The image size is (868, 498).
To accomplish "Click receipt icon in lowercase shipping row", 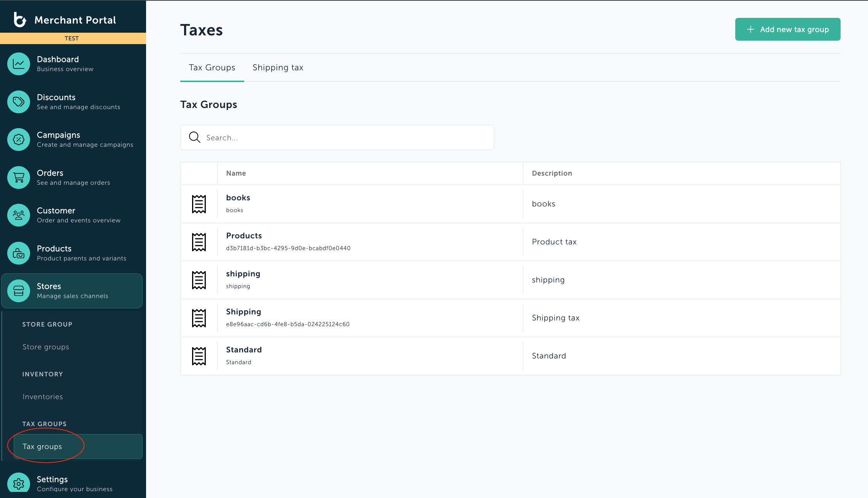I will coord(199,280).
